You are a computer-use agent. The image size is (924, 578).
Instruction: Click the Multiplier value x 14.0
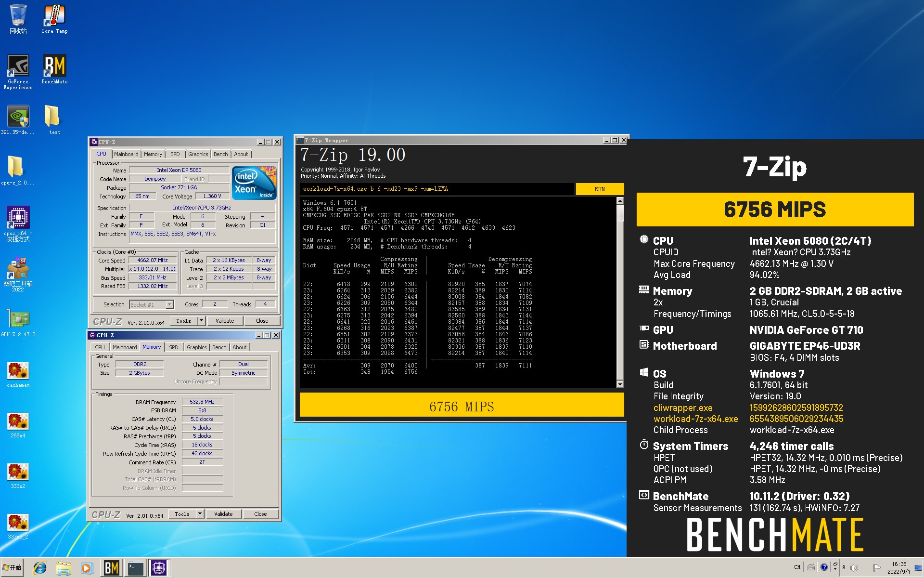(153, 269)
